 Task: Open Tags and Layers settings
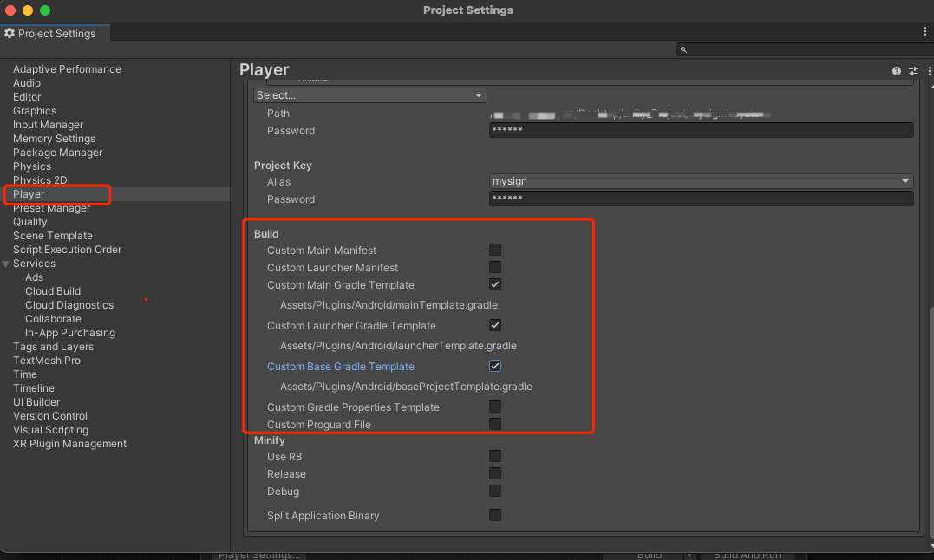click(53, 347)
